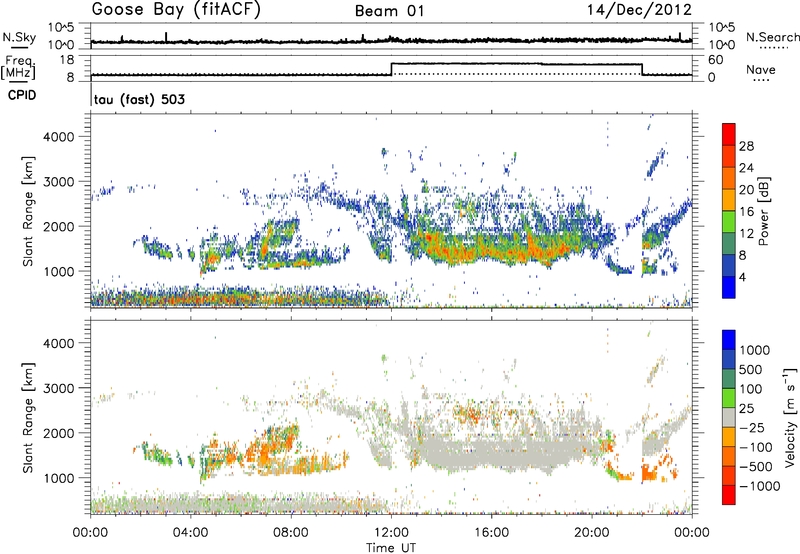Click the '3000' tick on the velocity panel

(x=58, y=388)
